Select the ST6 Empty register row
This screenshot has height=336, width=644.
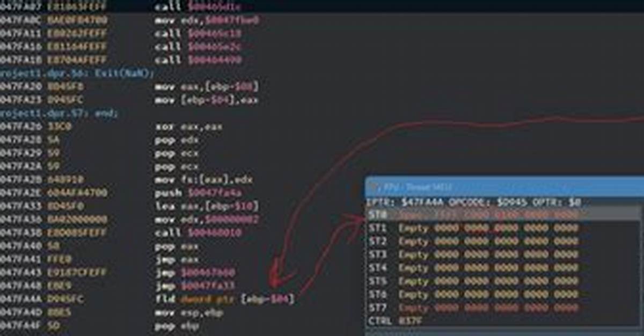coord(503,295)
